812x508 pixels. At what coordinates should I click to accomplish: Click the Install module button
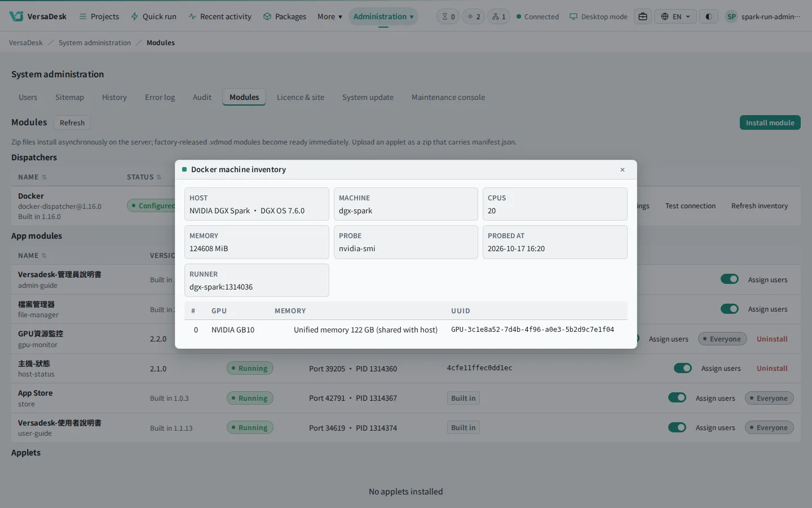770,122
